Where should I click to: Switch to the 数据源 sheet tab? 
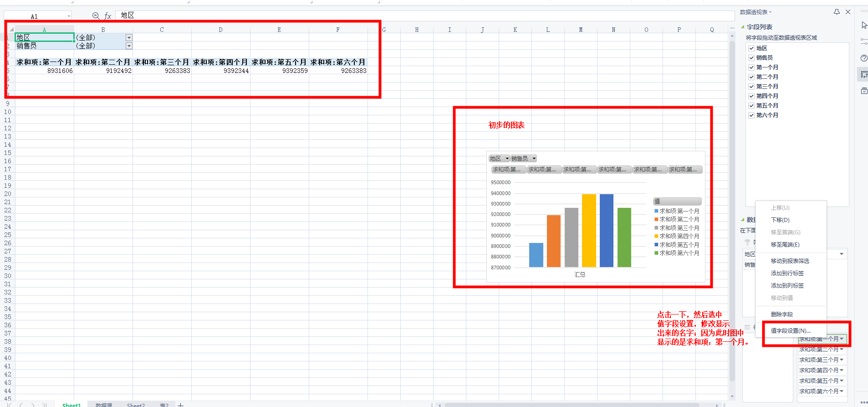[x=104, y=405]
